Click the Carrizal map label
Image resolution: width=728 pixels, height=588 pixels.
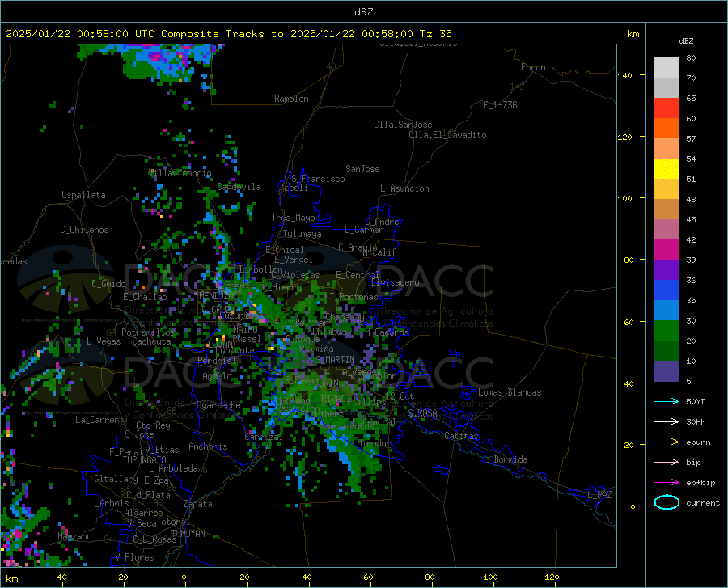click(x=263, y=437)
